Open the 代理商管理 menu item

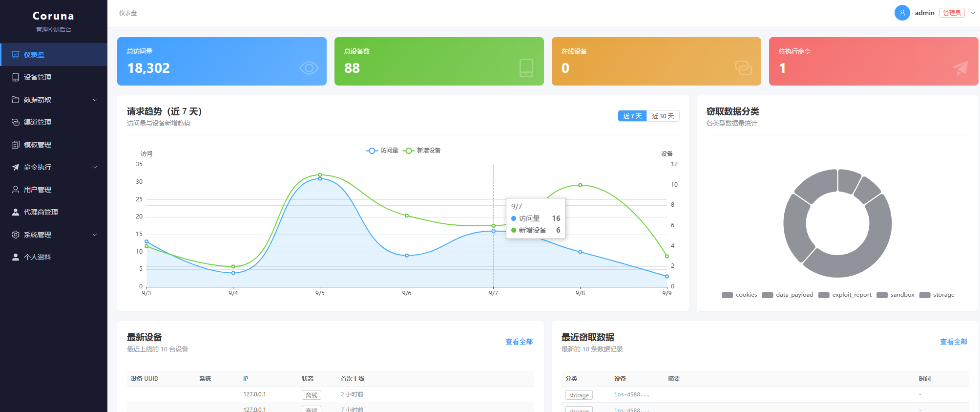pos(54,212)
